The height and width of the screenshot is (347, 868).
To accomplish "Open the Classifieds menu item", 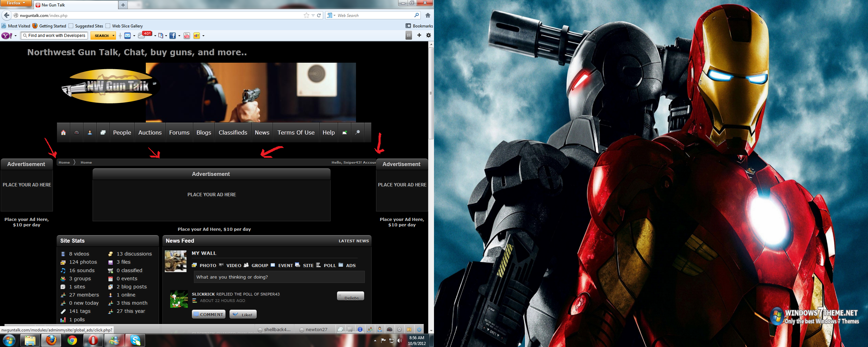I will click(x=233, y=132).
